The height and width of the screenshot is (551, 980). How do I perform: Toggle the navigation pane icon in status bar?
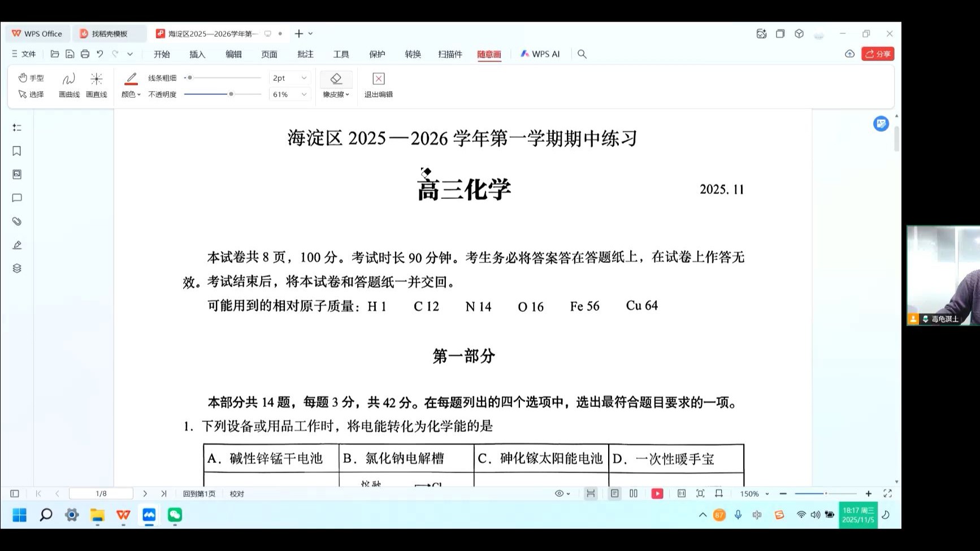click(15, 494)
